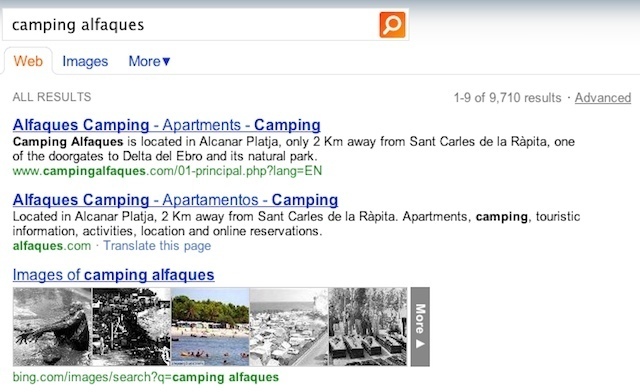The image size is (640, 392).
Task: Open 'Alfaques Camping - Apartamentos - Camping' result
Action: pos(175,200)
